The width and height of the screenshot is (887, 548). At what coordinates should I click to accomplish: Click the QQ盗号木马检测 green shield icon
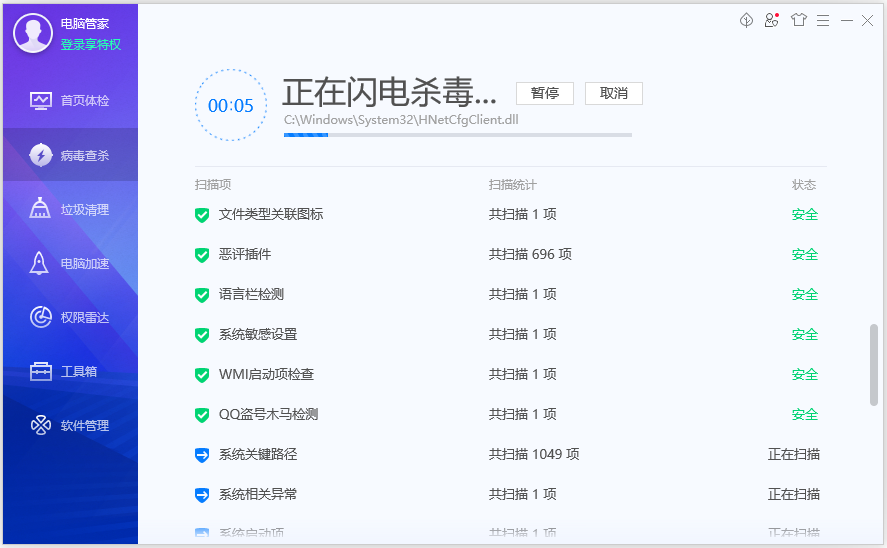[x=202, y=414]
